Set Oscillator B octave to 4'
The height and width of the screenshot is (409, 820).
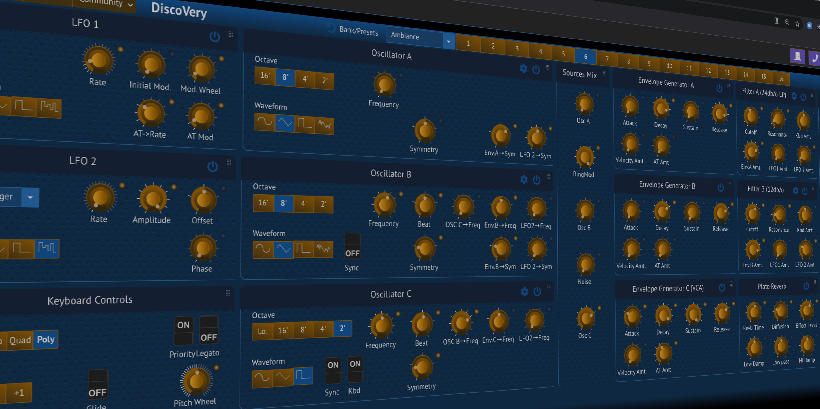click(304, 204)
